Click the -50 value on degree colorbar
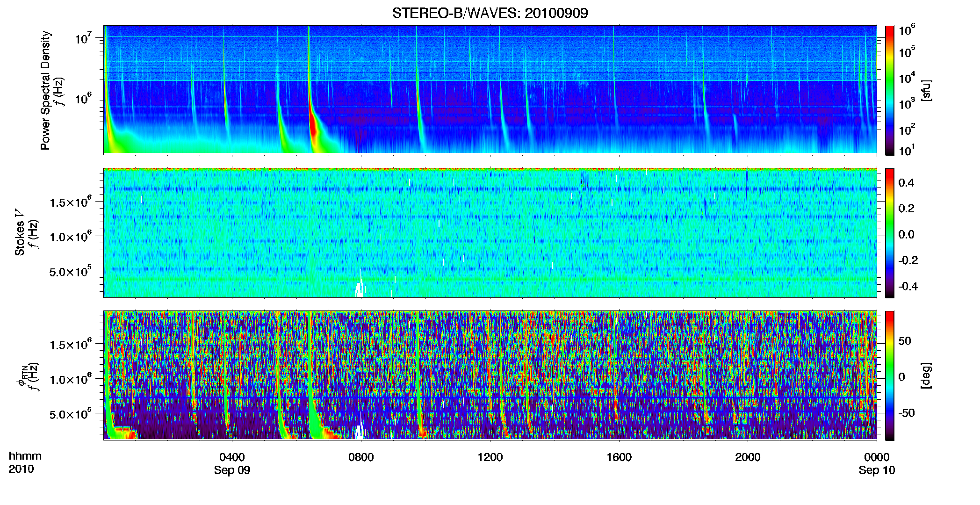 [907, 413]
